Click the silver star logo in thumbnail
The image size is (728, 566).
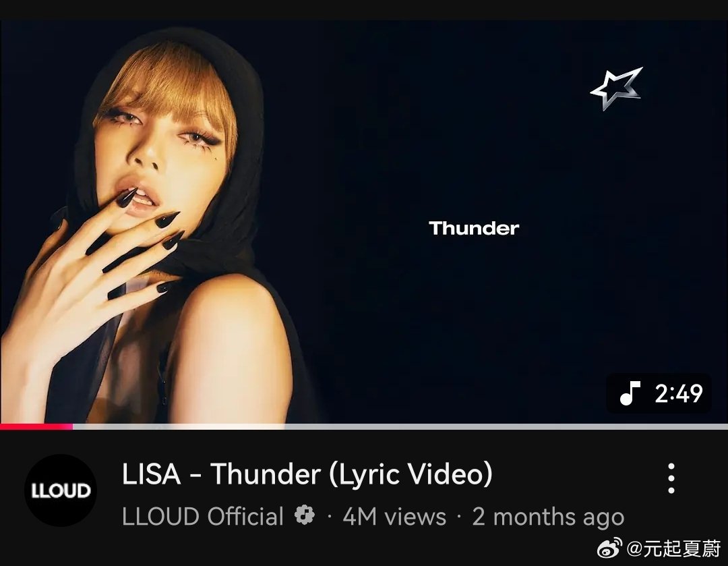[x=617, y=88]
